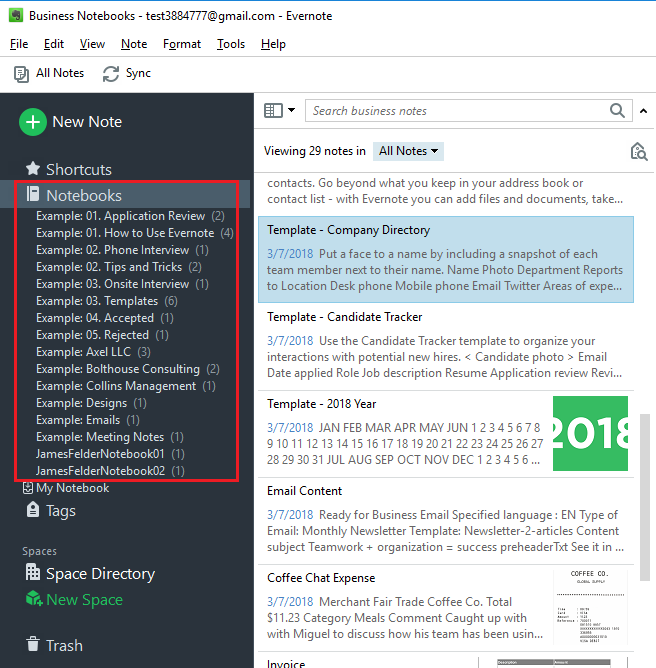Click the New Note button label
656x668 pixels.
[x=87, y=122]
